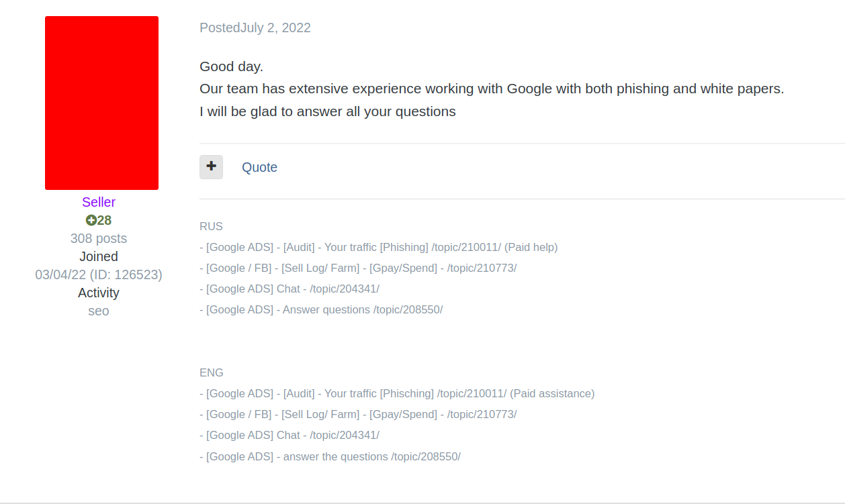Open RUS Answer questions topic 208550 line
The height and width of the screenshot is (504, 845).
(321, 309)
